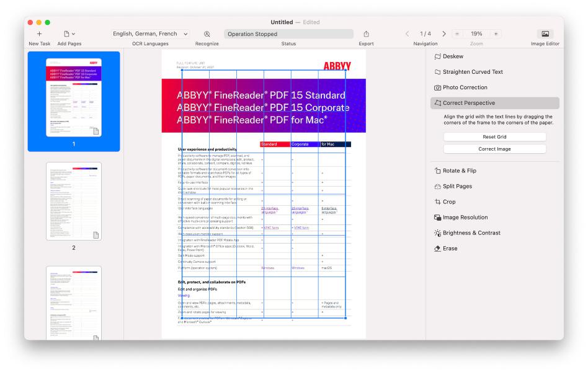Click the for Mac column header

[x=336, y=144]
